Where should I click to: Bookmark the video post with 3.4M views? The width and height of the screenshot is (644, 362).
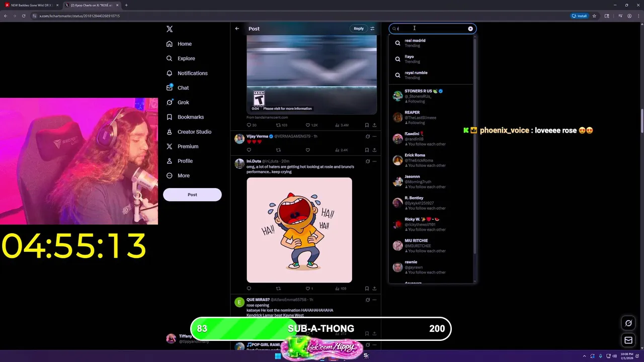coord(367,125)
